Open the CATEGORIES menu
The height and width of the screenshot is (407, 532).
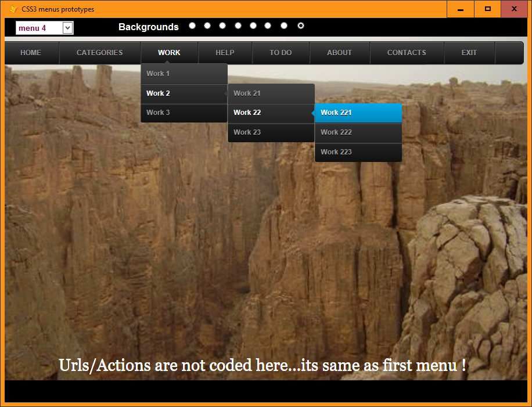pos(100,52)
